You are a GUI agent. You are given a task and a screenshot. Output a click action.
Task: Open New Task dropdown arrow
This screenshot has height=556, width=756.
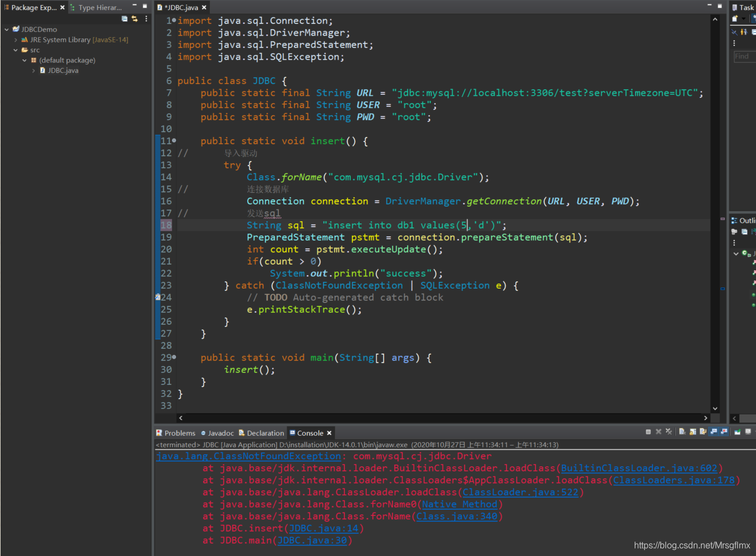pos(743,18)
